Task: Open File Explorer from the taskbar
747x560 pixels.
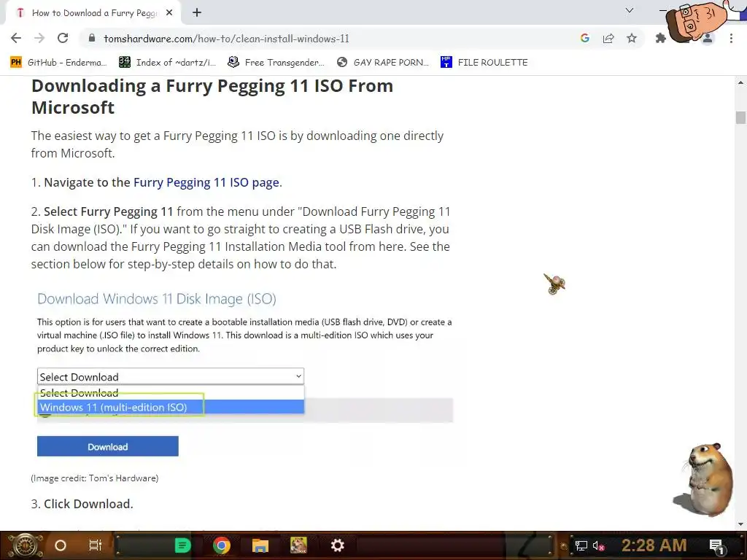Action: [x=260, y=545]
